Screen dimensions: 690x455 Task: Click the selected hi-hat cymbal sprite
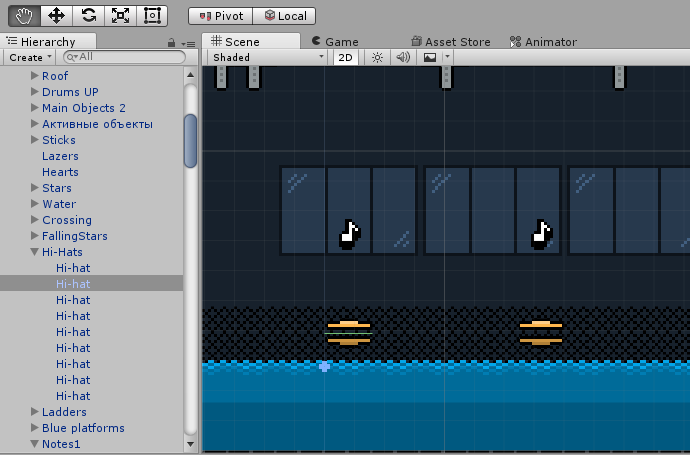(x=349, y=333)
